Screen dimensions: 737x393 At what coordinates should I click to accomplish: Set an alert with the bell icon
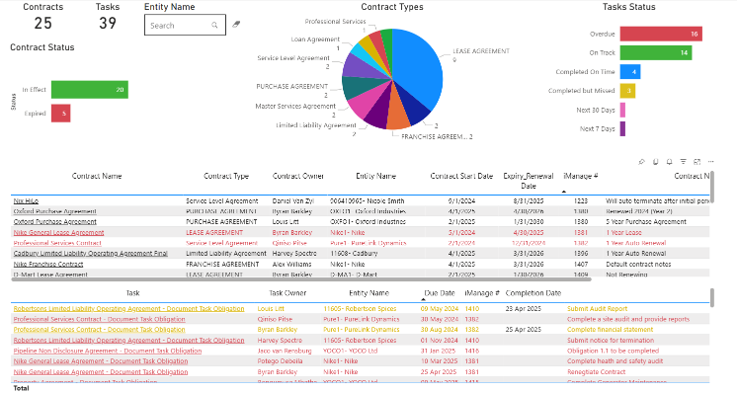669,162
